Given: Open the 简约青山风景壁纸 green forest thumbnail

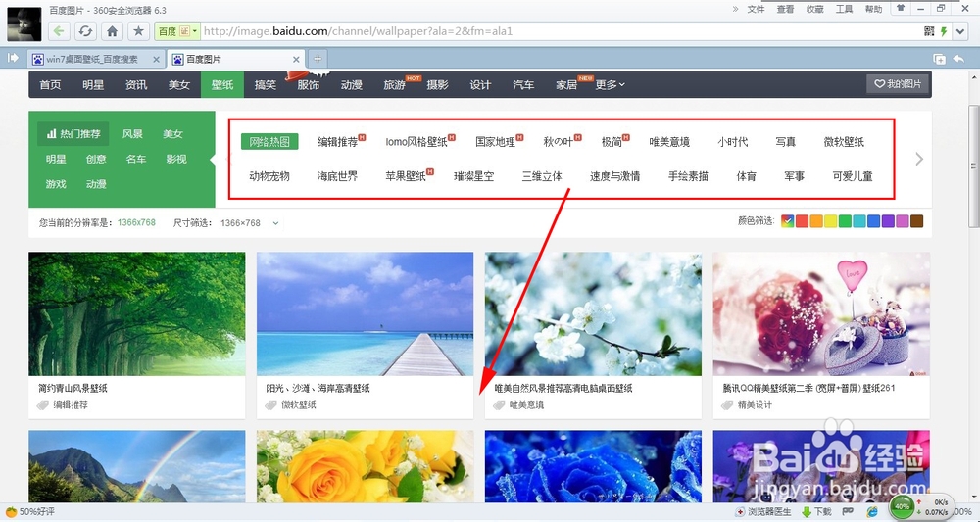Looking at the screenshot, I should tap(137, 313).
